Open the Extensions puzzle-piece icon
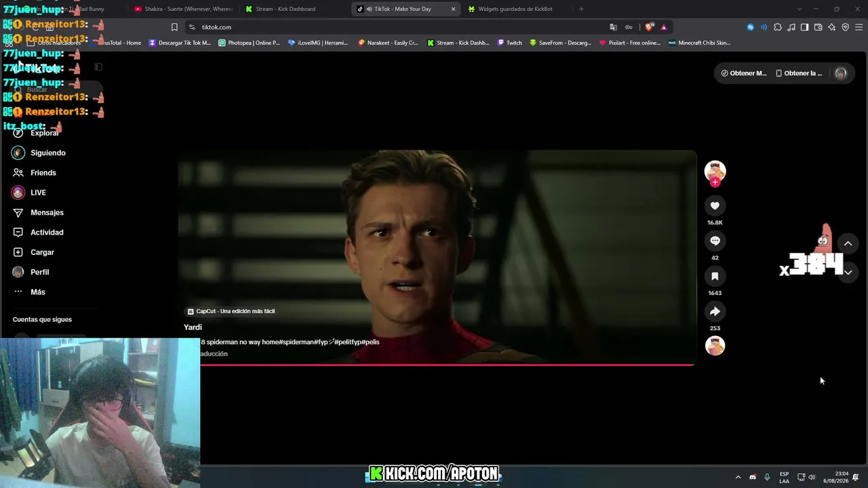 pos(778,27)
